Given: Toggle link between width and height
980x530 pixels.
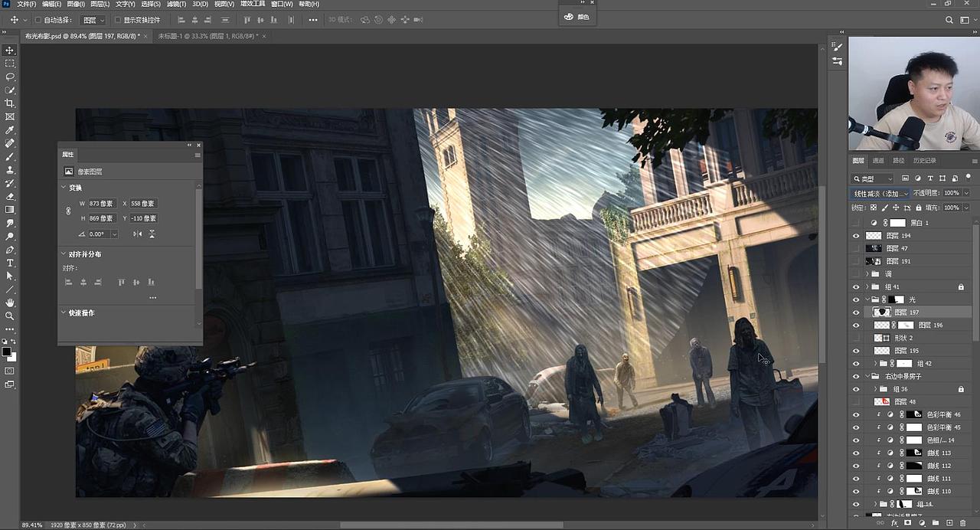Looking at the screenshot, I should [x=67, y=211].
